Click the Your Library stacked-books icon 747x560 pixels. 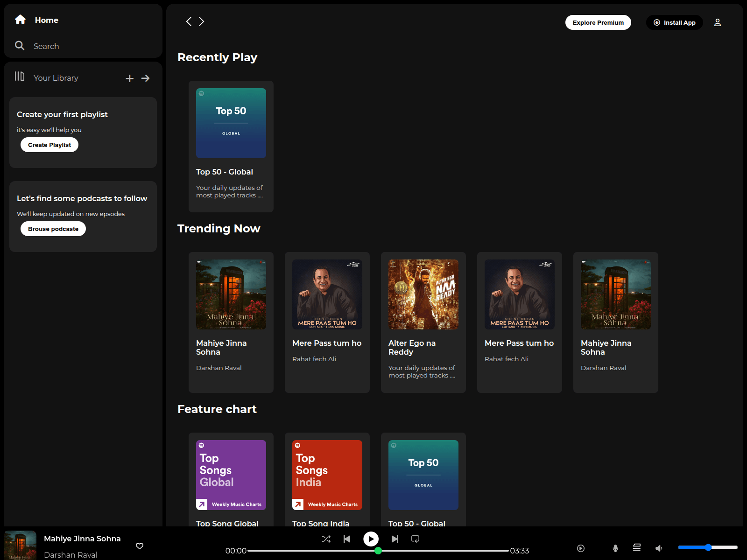[x=20, y=76]
